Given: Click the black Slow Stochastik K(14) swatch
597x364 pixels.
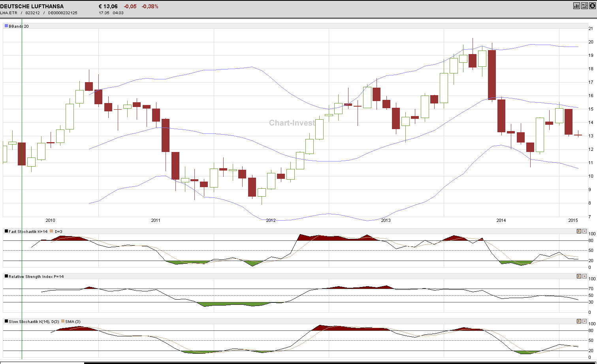Looking at the screenshot, I should click(x=6, y=321).
